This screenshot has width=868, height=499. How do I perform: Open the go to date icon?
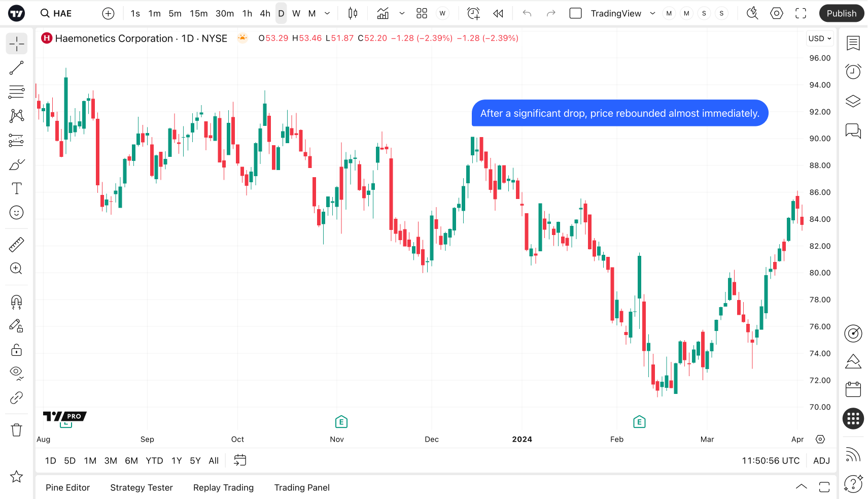click(240, 460)
